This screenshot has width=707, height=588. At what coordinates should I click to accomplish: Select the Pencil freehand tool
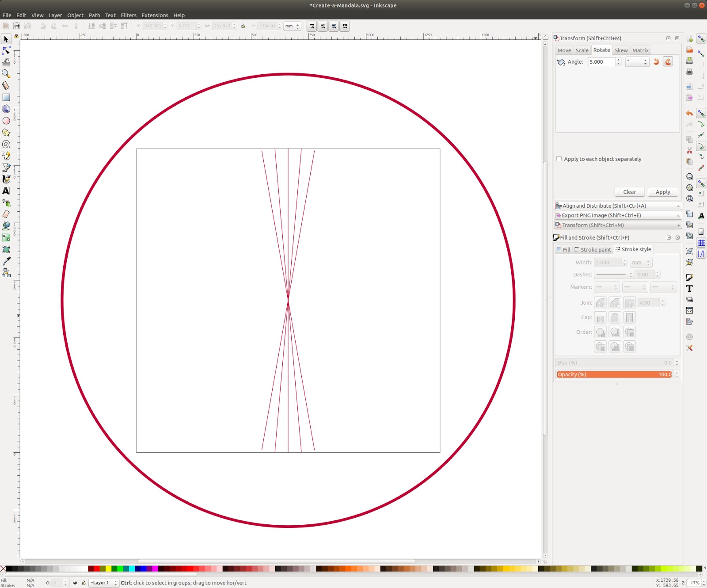6,156
